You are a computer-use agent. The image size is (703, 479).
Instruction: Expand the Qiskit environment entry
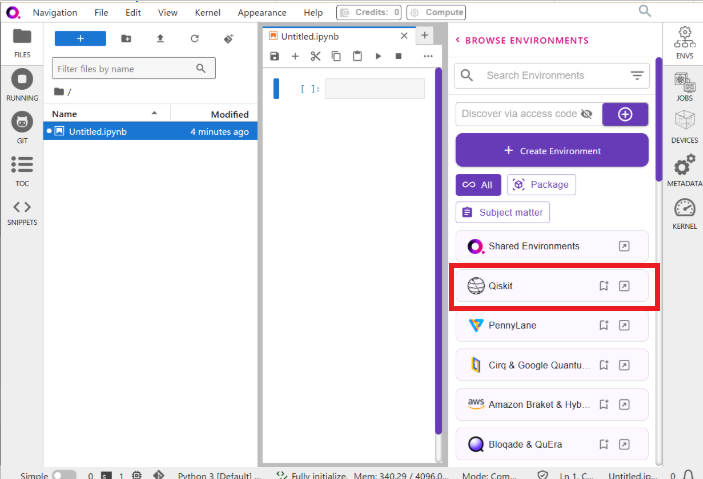624,286
